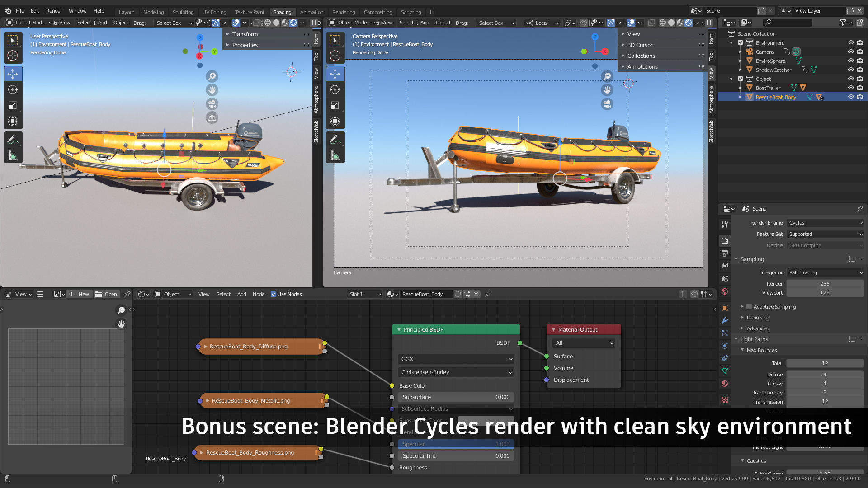Hide RescueBoat_Body in viewport via eye
The width and height of the screenshot is (868, 488).
click(851, 97)
